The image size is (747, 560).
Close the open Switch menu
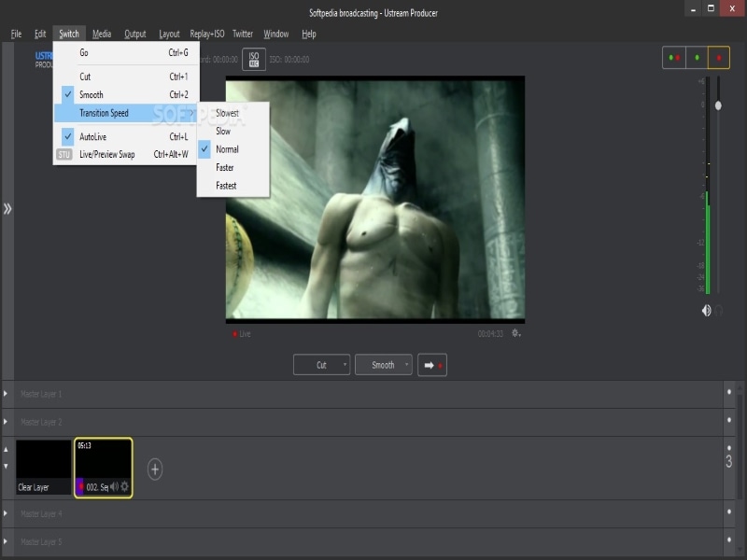coord(69,34)
